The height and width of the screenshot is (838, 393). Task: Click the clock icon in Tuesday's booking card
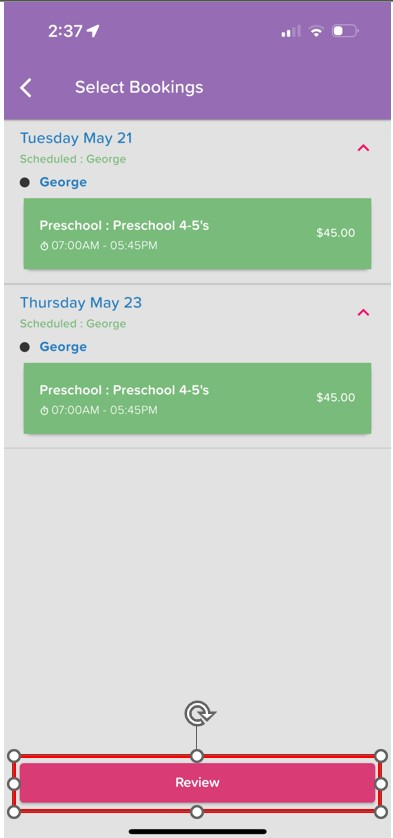tap(44, 246)
